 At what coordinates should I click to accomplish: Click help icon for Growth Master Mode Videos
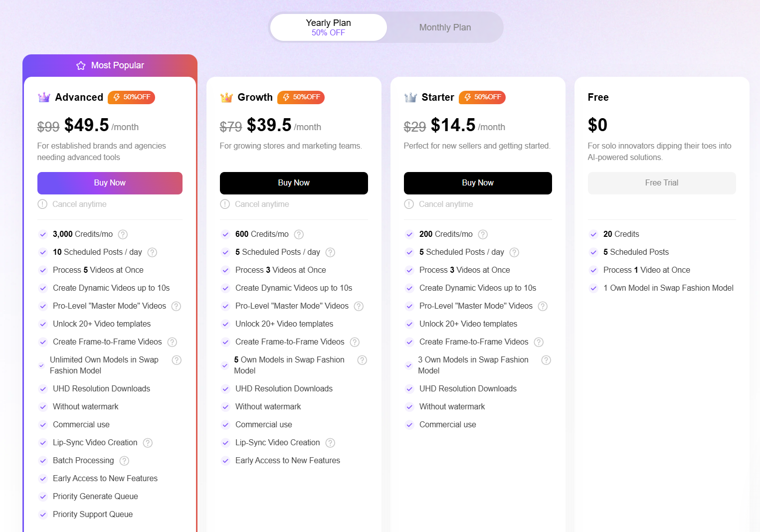(x=359, y=306)
